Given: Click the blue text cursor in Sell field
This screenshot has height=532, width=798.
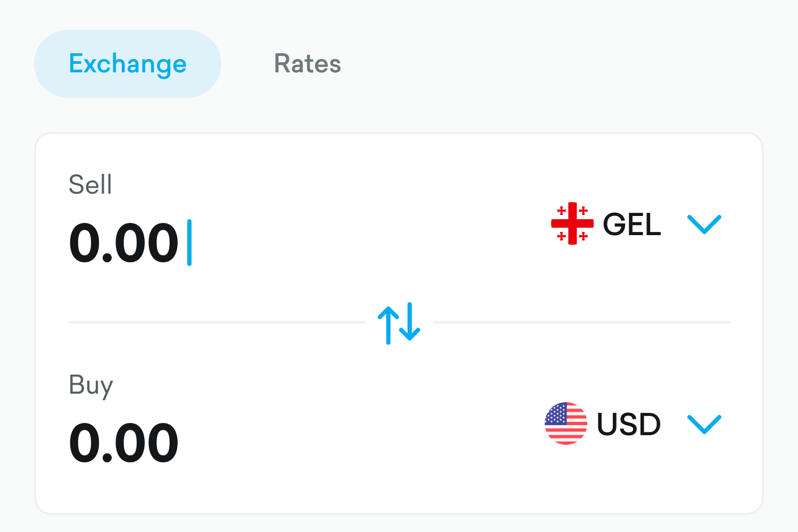Looking at the screenshot, I should [x=189, y=243].
